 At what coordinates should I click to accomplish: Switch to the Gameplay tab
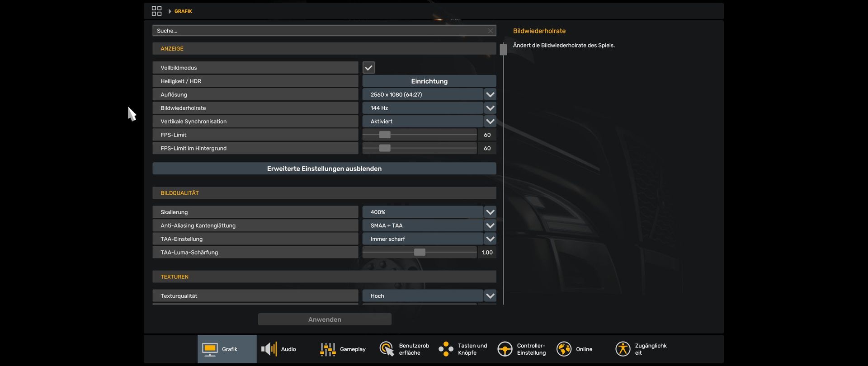click(345, 349)
